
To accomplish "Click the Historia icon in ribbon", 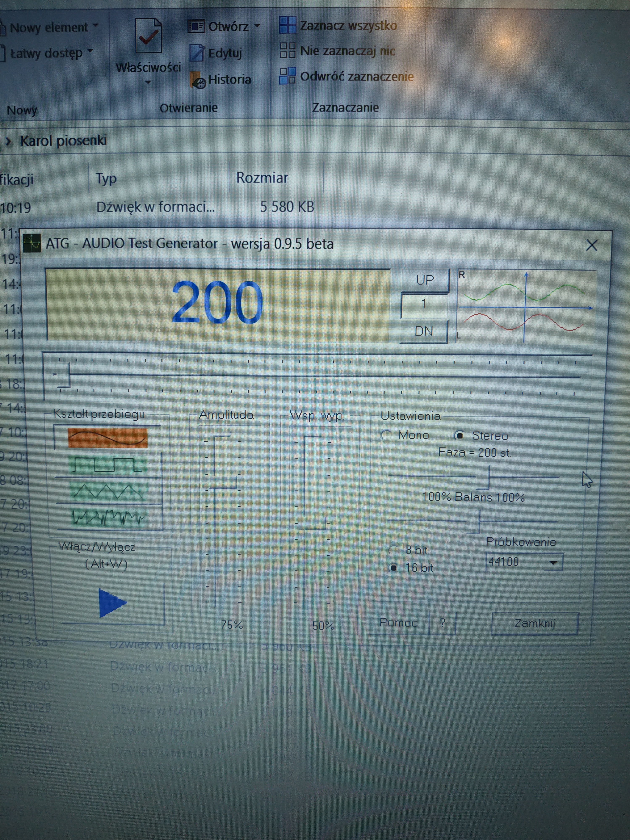I will pyautogui.click(x=197, y=79).
